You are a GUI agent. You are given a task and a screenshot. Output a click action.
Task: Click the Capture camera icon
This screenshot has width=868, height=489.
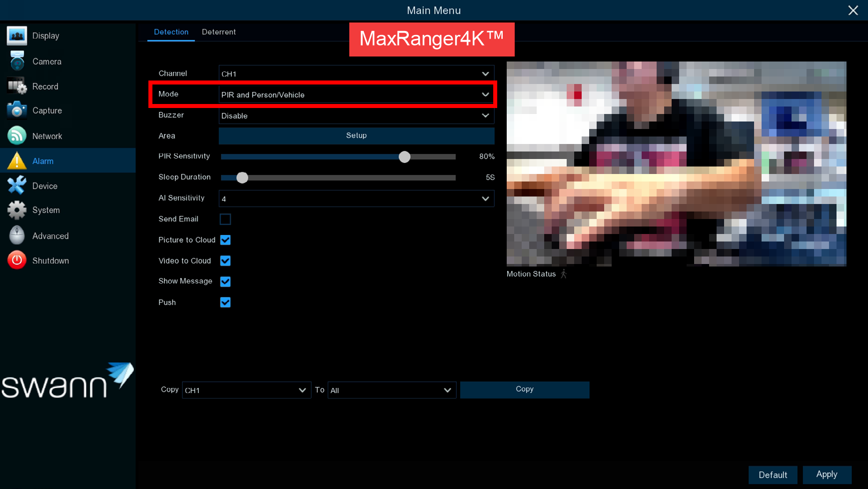pos(16,110)
